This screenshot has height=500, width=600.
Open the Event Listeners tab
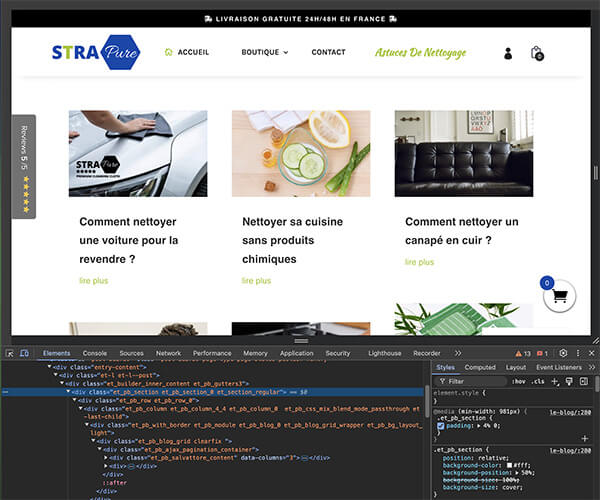click(x=559, y=367)
